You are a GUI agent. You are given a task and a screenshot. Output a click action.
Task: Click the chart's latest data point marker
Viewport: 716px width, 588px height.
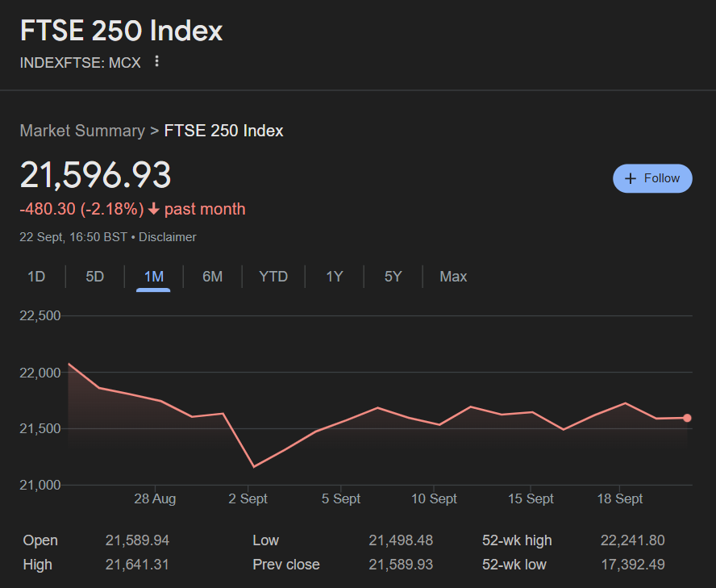pos(687,418)
